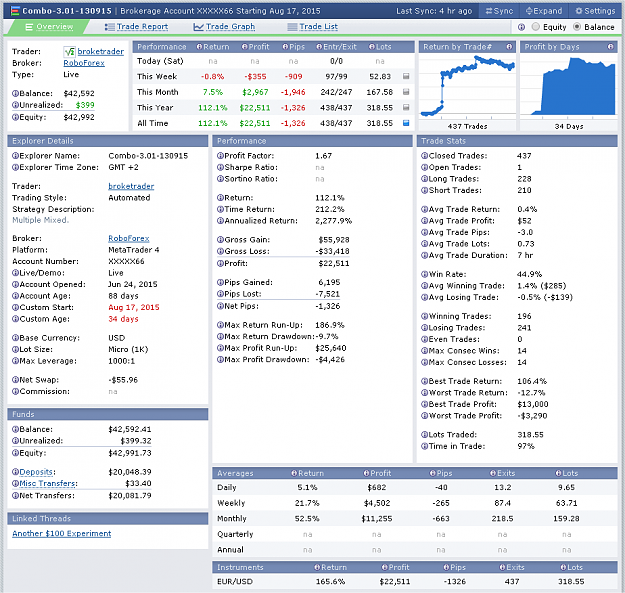Open the Misc Transfers link
Image resolution: width=625 pixels, height=593 pixels.
point(47,483)
